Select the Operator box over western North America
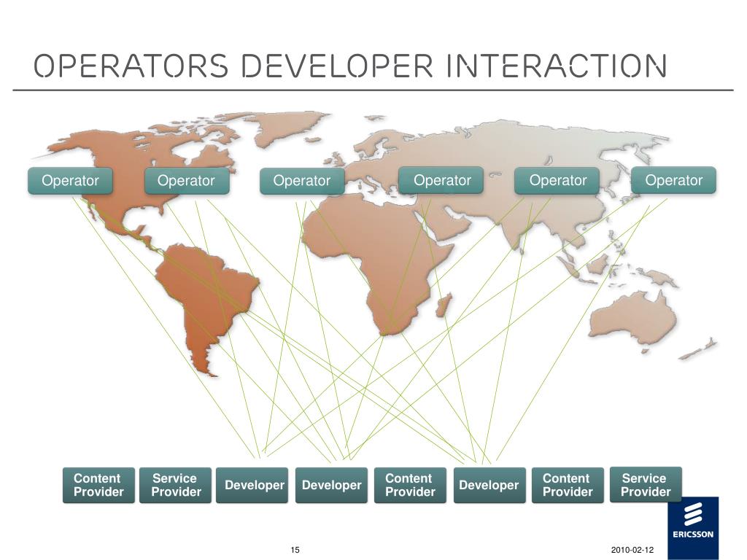This screenshot has width=747, height=560. (x=70, y=181)
